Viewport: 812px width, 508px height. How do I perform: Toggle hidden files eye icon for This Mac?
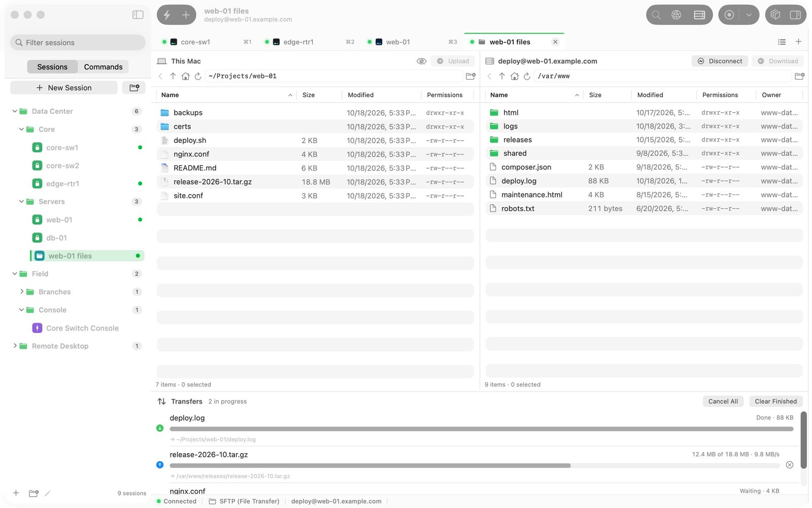pos(421,61)
